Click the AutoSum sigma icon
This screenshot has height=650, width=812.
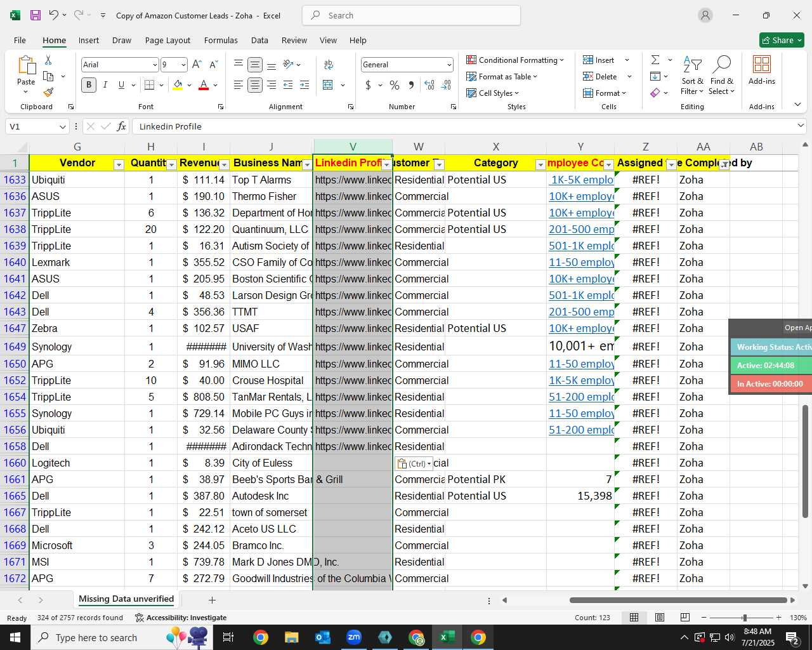[x=655, y=60]
